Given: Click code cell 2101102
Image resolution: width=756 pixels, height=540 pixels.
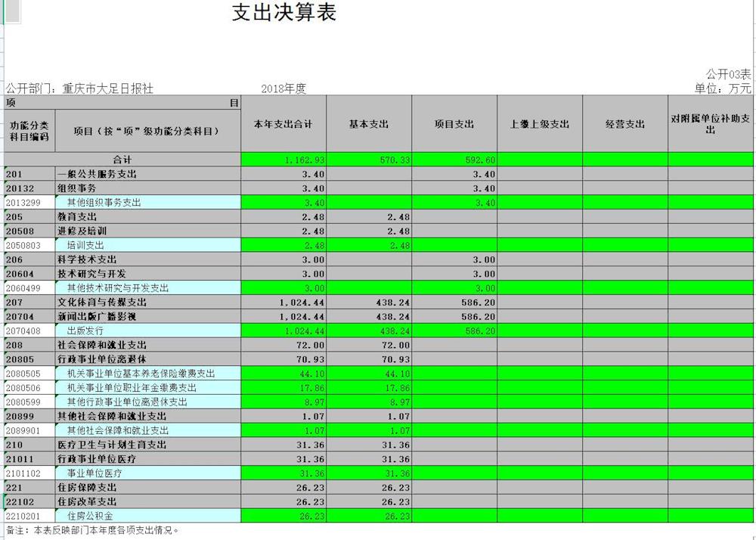Looking at the screenshot, I should click(29, 473).
